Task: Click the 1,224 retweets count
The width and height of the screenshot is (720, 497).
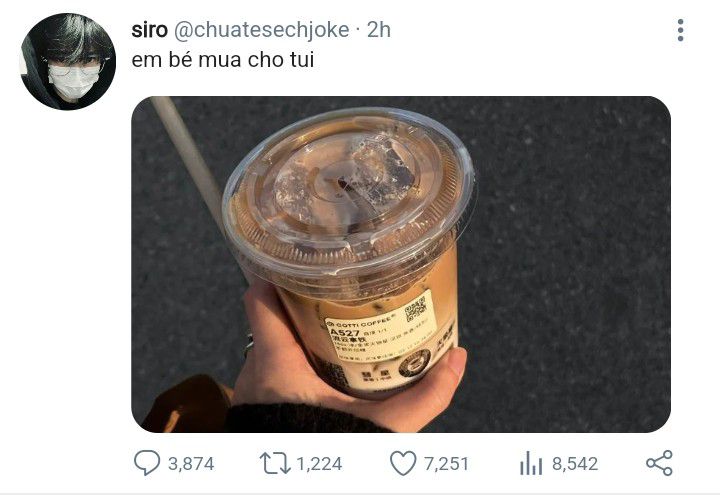Action: pos(319,464)
